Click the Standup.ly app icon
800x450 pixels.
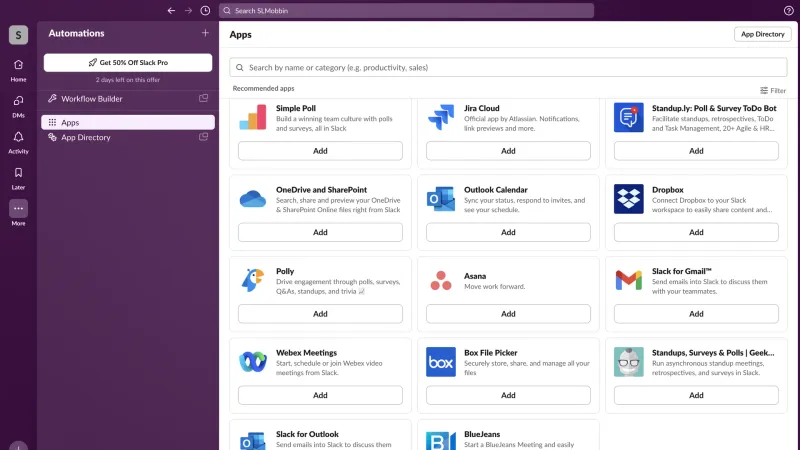tap(629, 117)
